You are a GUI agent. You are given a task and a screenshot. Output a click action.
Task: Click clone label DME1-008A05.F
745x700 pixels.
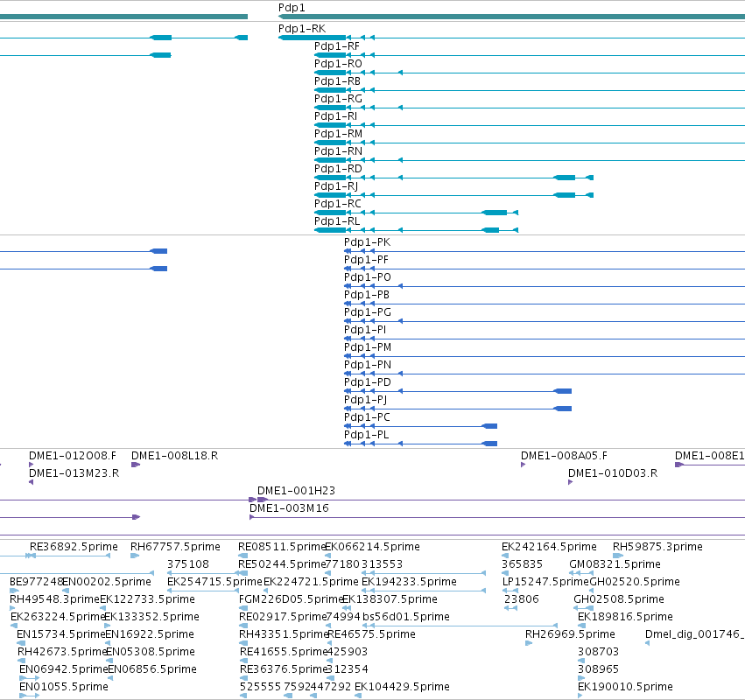click(x=564, y=456)
